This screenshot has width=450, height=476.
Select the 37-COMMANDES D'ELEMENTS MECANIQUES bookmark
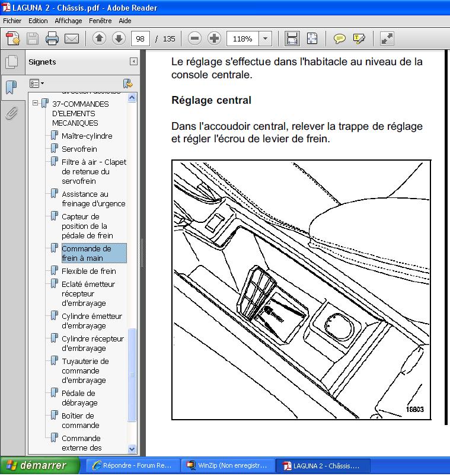pos(81,113)
